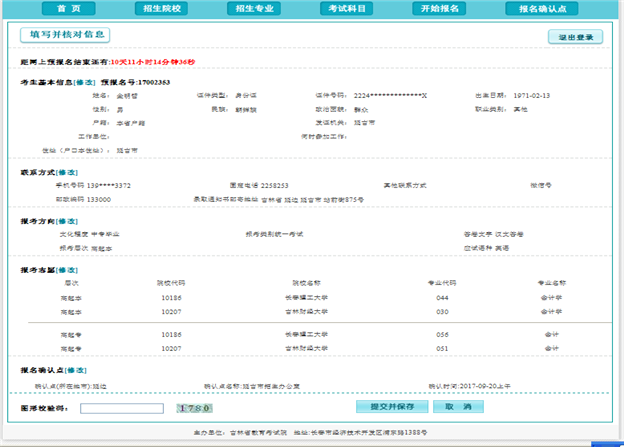Image resolution: width=624 pixels, height=447 pixels.
Task: Click 修改 link next to 联系方式
Action: pyautogui.click(x=67, y=172)
